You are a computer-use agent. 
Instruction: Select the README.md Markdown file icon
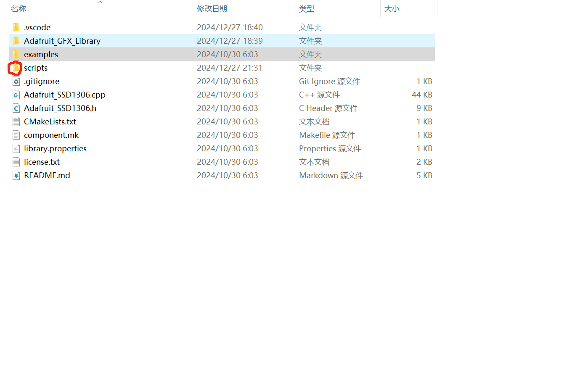point(16,175)
